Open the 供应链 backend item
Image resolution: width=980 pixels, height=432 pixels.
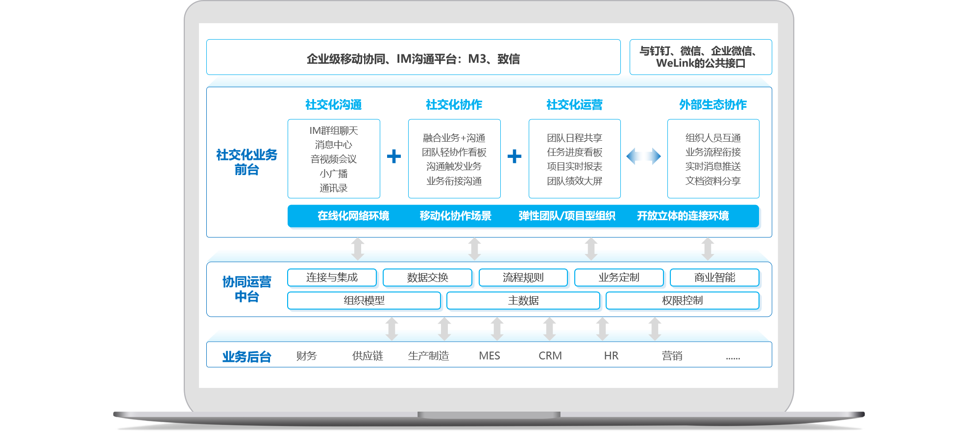pyautogui.click(x=367, y=356)
